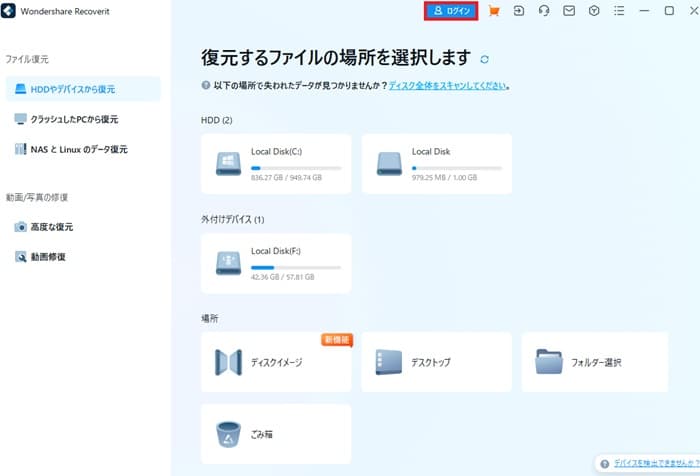Click the ディスク全体をスキャンしてください link
Screen dimensions: 700x476
pyautogui.click(x=447, y=85)
